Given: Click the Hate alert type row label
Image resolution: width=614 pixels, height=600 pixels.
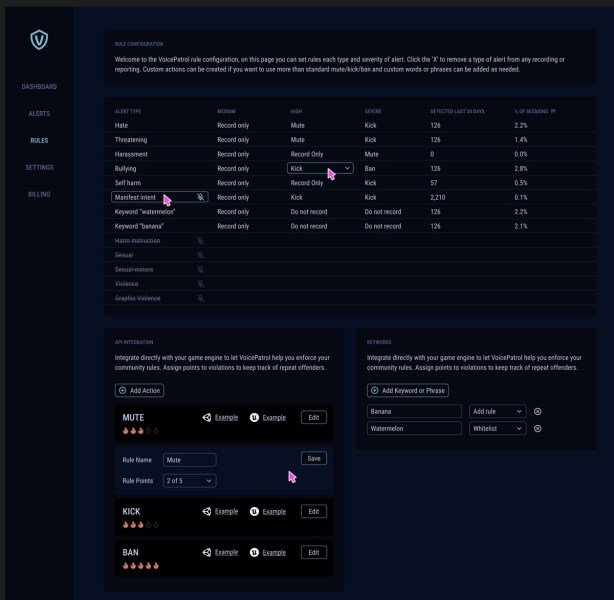Looking at the screenshot, I should coord(121,126).
